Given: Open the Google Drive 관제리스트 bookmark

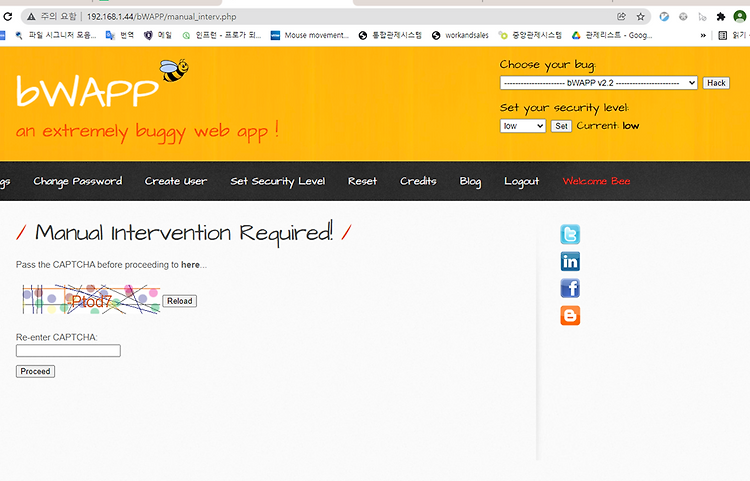Looking at the screenshot, I should 612,35.
